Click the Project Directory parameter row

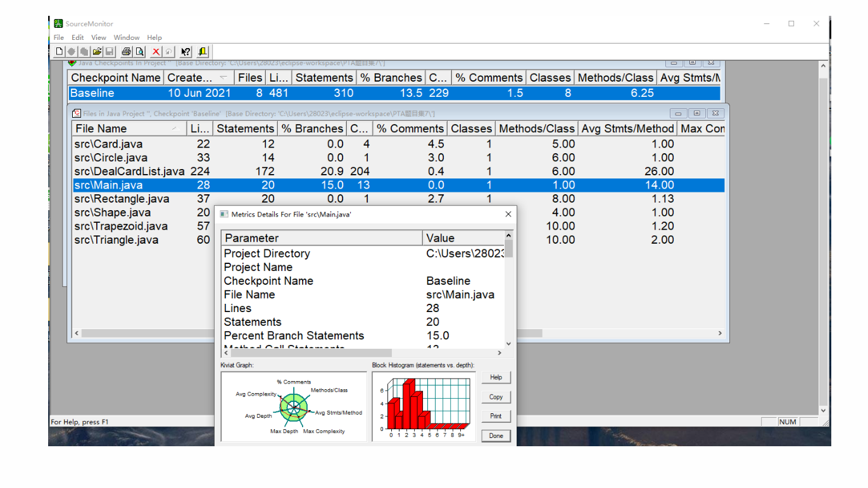pyautogui.click(x=363, y=254)
